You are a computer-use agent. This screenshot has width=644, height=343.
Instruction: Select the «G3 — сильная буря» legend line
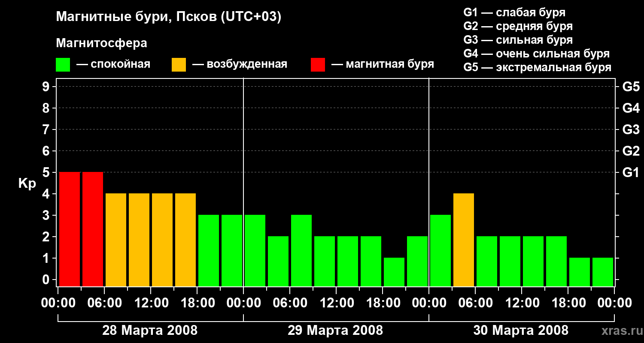[518, 40]
